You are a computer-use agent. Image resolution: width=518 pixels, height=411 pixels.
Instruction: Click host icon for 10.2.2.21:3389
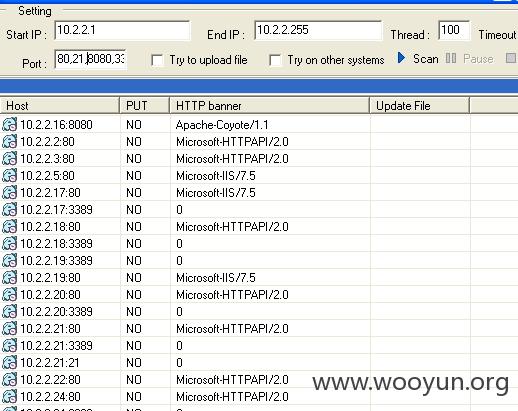tap(9, 346)
